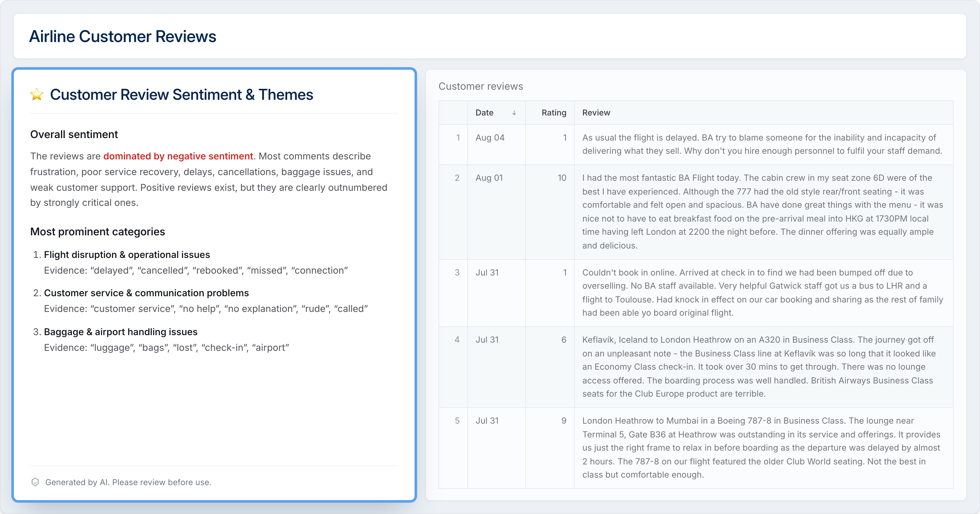Click the AI shield icon in the footer

35,482
